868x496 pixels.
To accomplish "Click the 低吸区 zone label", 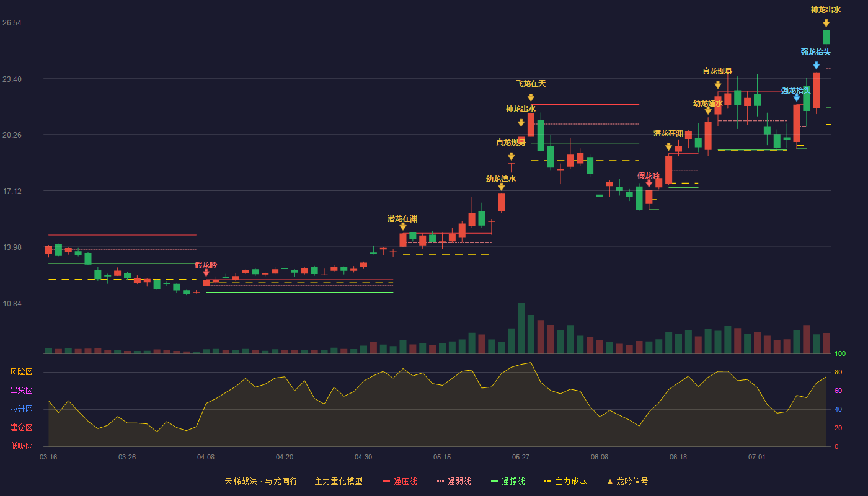I will 22,446.
